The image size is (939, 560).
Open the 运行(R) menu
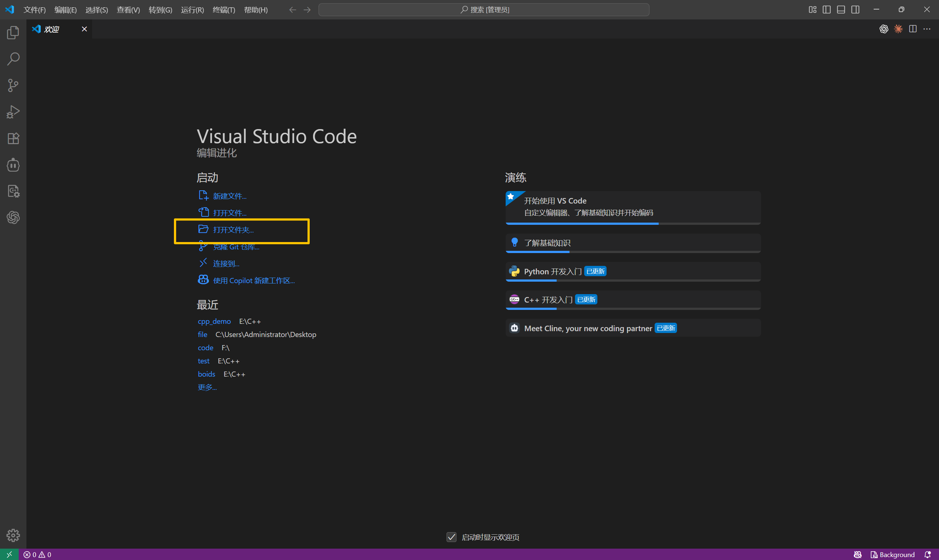point(193,10)
